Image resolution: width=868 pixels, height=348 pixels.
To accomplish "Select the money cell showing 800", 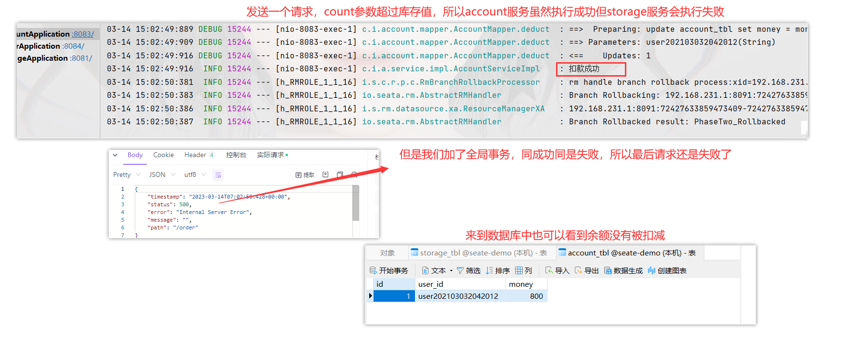I will tap(527, 296).
